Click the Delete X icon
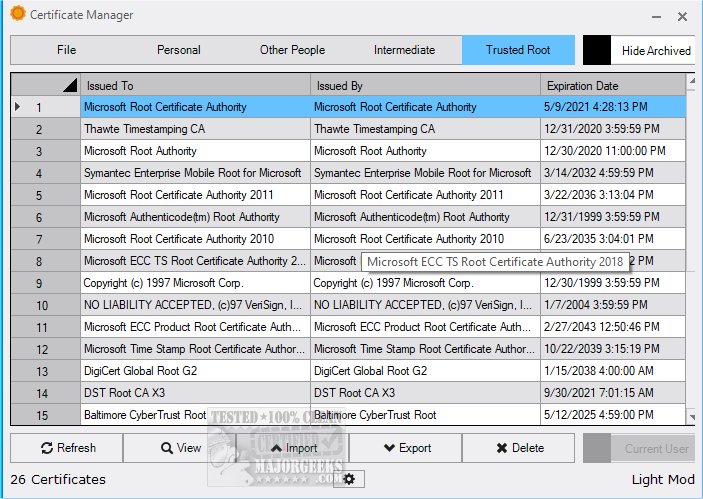 click(x=502, y=448)
